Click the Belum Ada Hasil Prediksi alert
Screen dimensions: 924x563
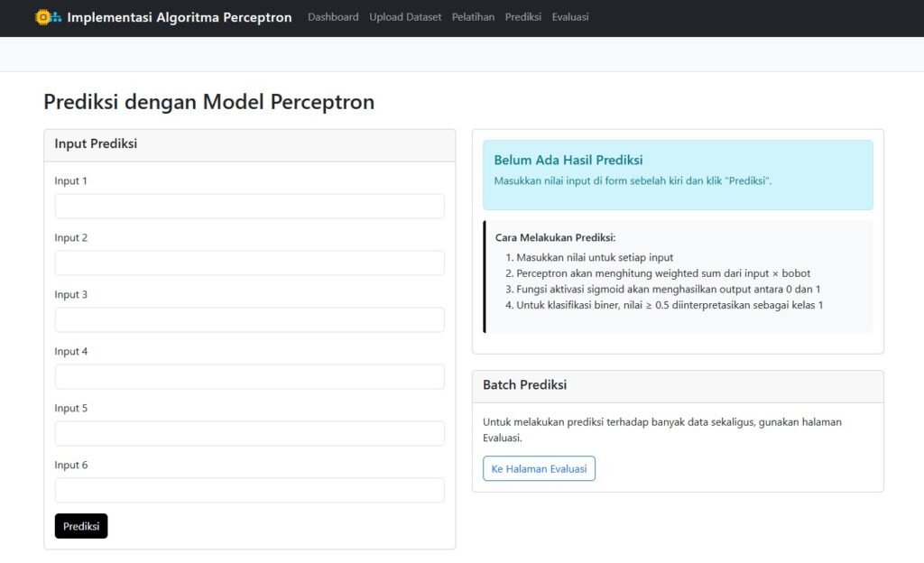coord(678,175)
